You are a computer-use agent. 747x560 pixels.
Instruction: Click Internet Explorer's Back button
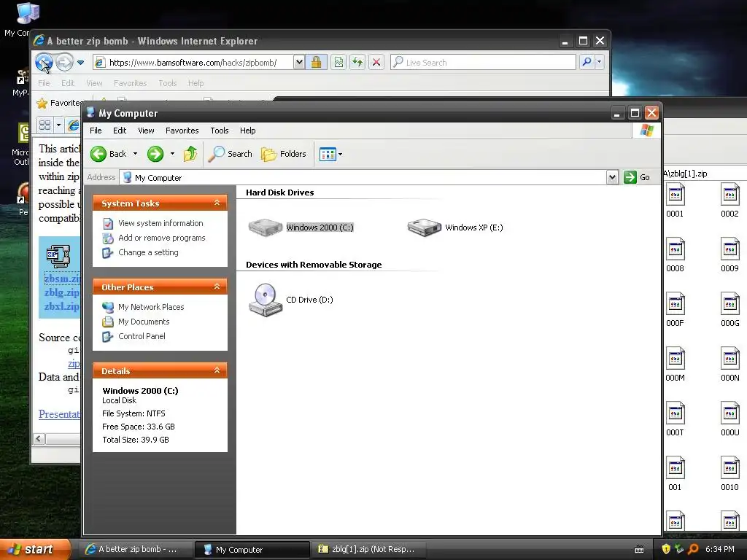[44, 62]
